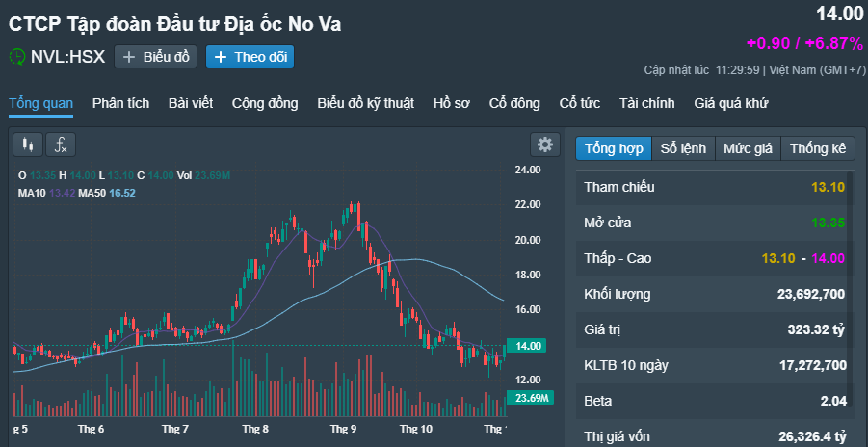Add NVL to Biểu đồ
The height and width of the screenshot is (447, 868).
[155, 57]
